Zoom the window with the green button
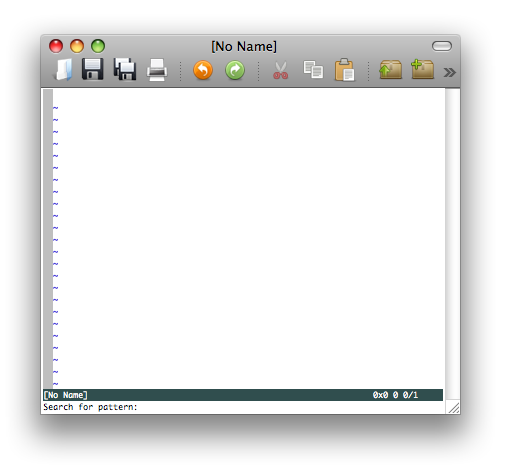 click(98, 46)
